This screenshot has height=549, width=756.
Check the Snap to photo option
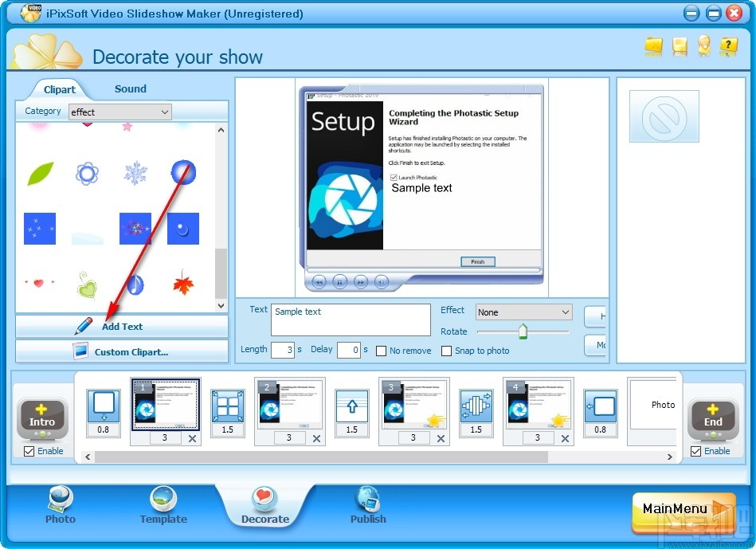click(x=446, y=351)
